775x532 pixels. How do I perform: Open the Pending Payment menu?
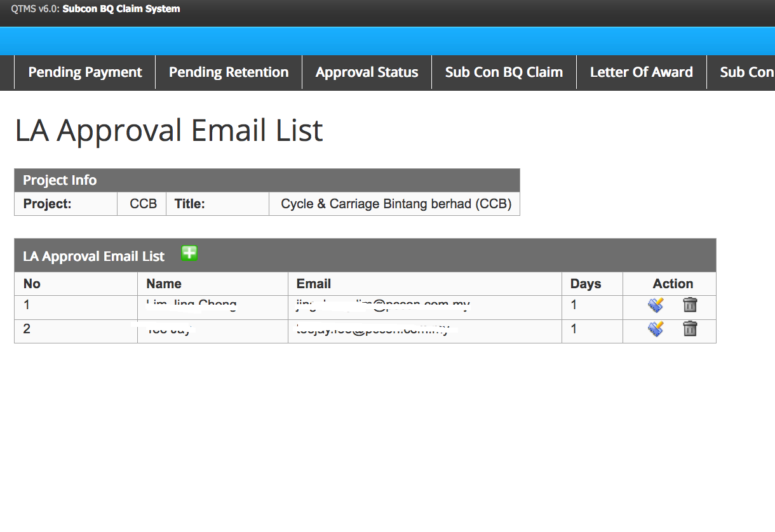click(x=85, y=72)
